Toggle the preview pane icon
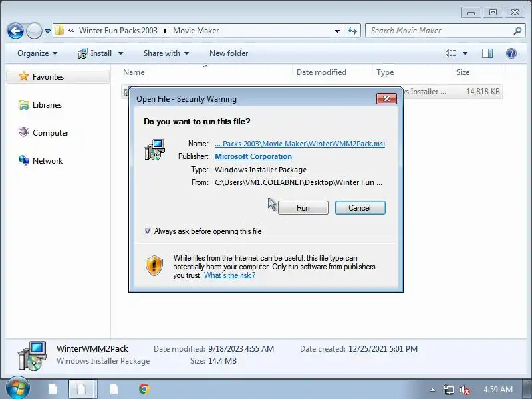This screenshot has height=399, width=532. [487, 53]
